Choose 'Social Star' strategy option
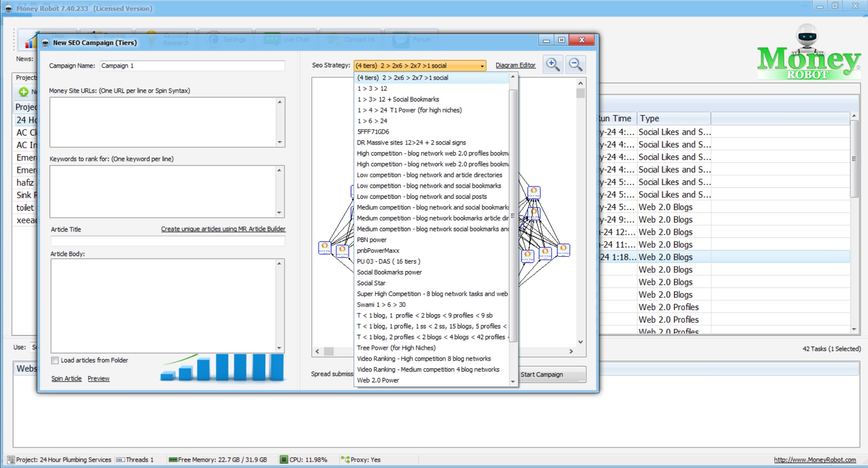 (431, 283)
